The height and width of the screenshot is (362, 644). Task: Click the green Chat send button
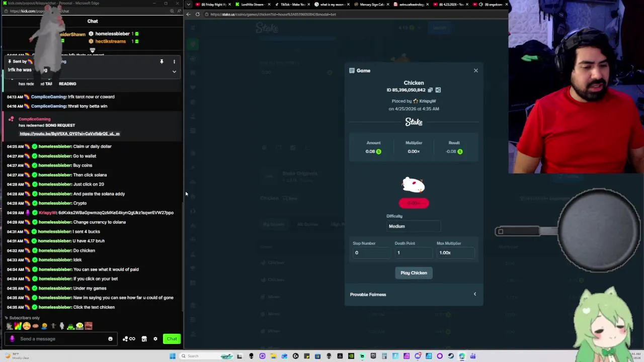pyautogui.click(x=172, y=339)
